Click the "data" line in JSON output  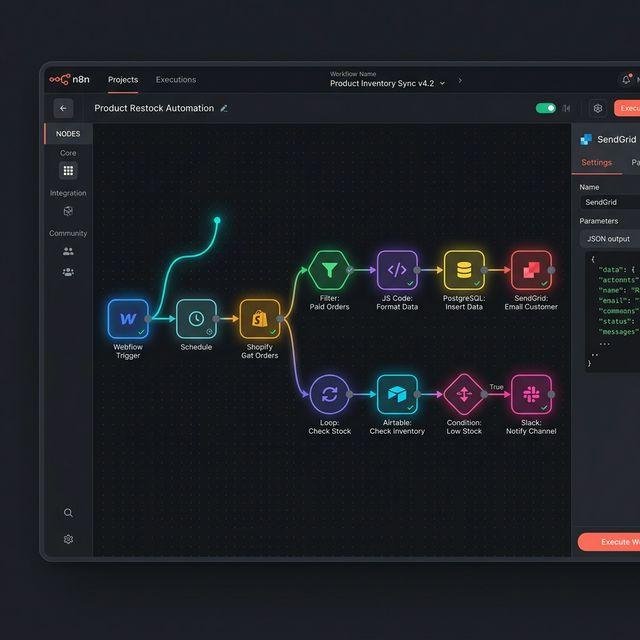tap(617, 269)
